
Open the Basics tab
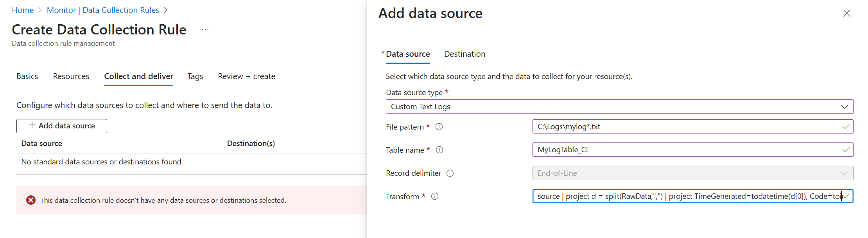point(27,76)
